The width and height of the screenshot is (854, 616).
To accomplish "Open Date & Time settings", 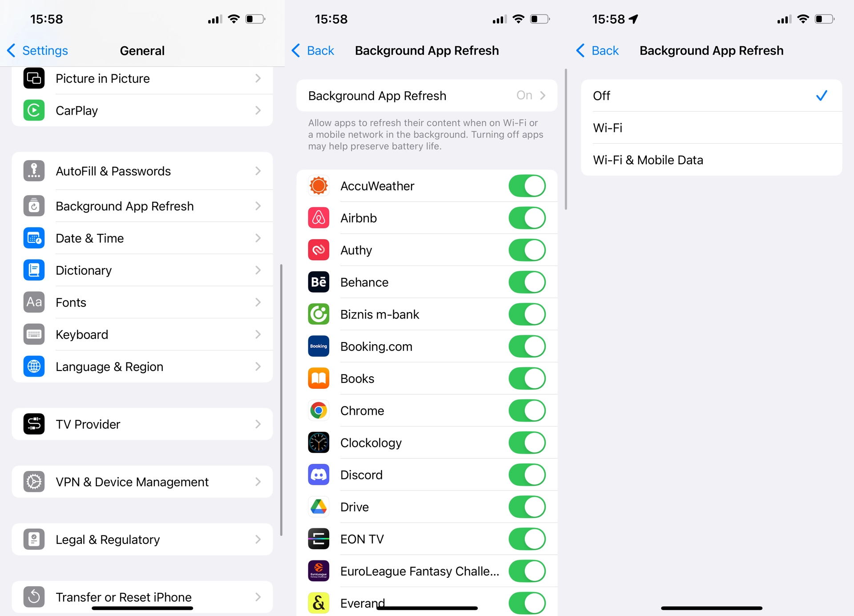I will (x=142, y=238).
